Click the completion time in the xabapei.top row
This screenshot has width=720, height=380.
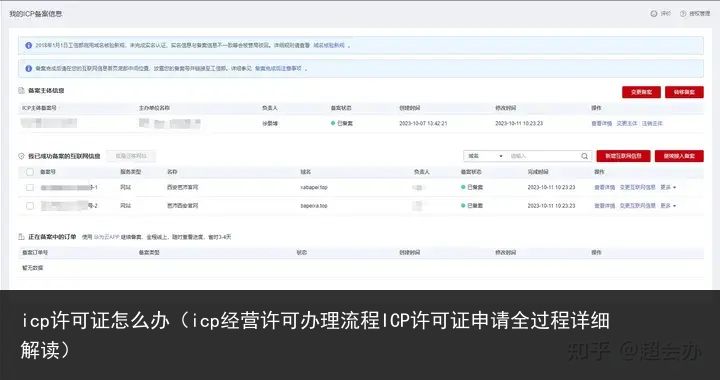[x=551, y=187]
